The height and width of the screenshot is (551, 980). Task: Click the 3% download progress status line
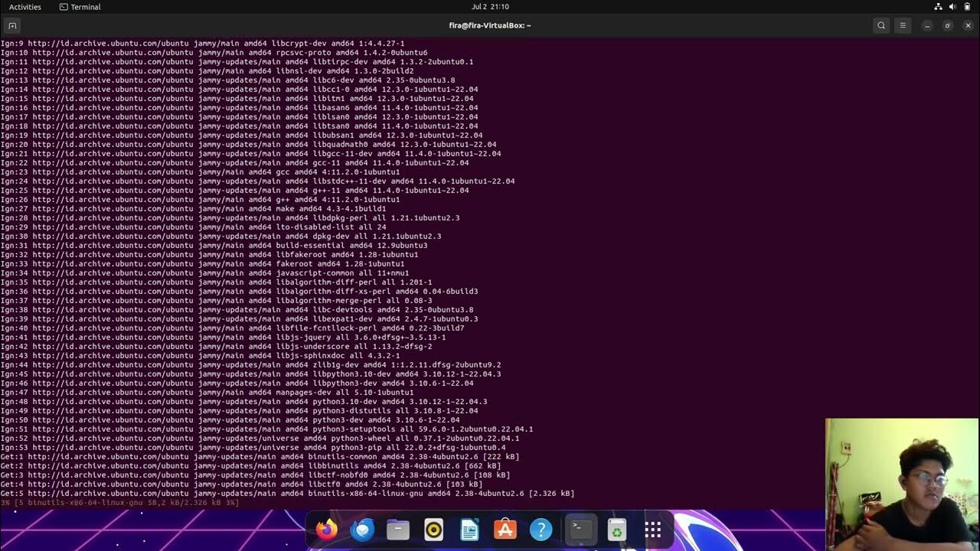[x=119, y=503]
